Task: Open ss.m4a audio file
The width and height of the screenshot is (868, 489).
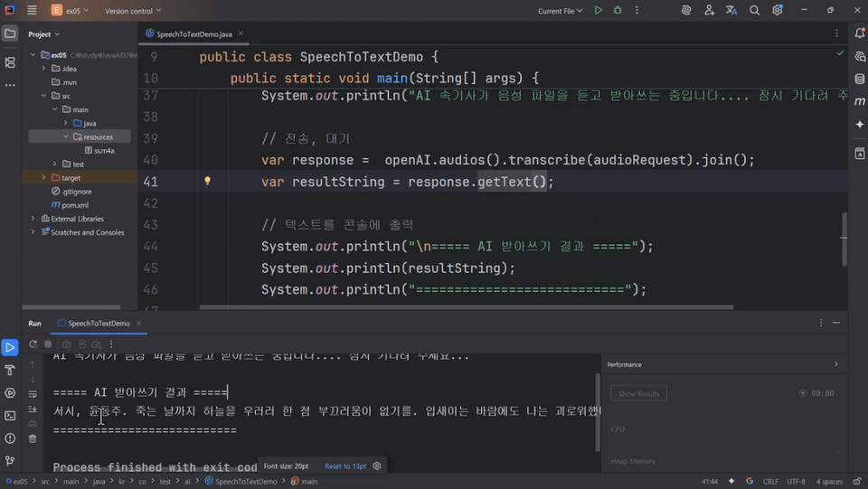Action: 99,150
